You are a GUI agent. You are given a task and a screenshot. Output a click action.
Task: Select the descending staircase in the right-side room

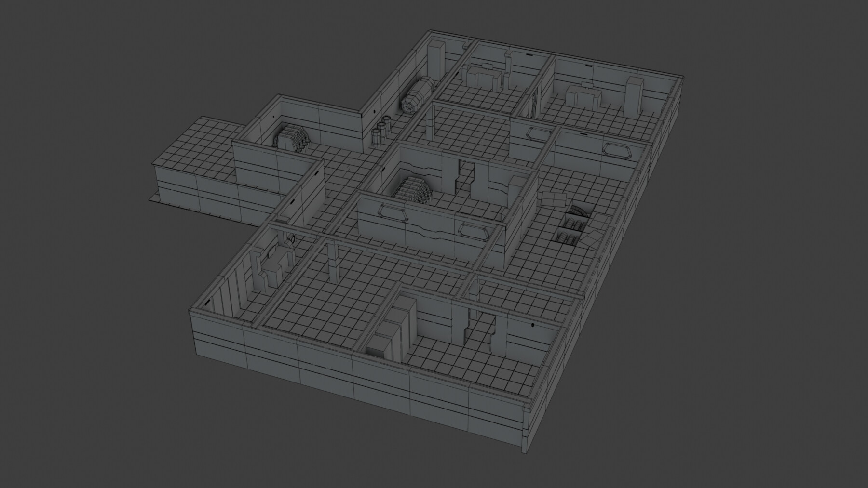coord(573,223)
